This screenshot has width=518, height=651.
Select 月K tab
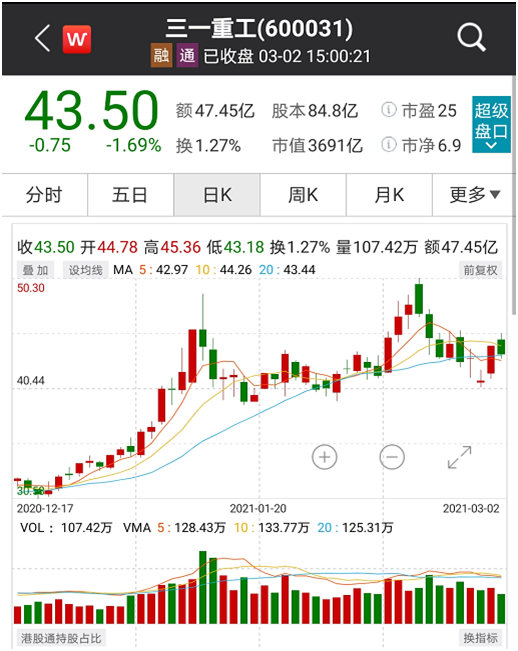[x=389, y=195]
